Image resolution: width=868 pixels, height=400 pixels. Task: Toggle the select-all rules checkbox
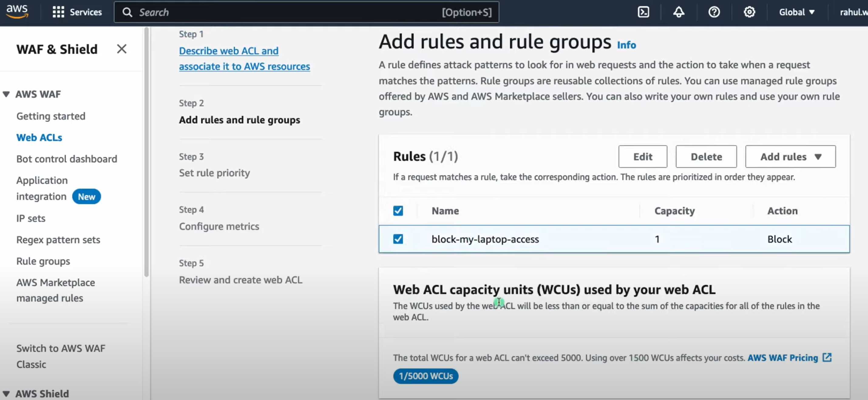point(398,211)
